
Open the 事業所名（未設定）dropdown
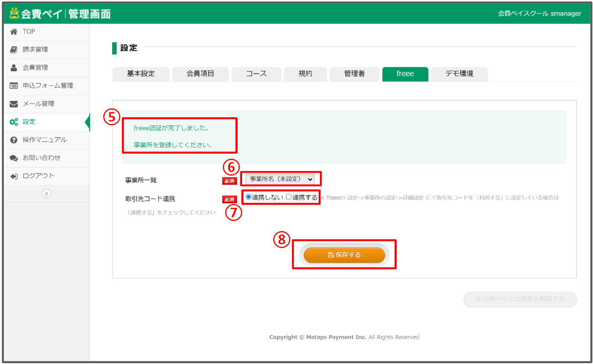pos(281,179)
